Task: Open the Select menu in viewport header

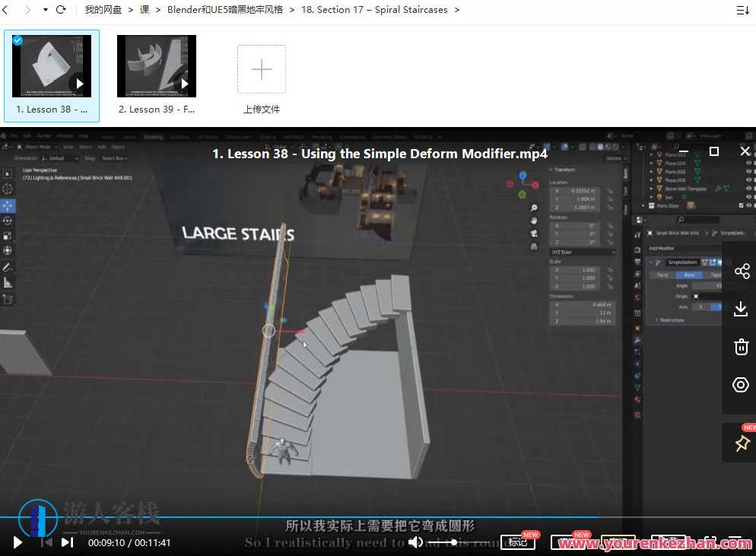Action: 85,148
